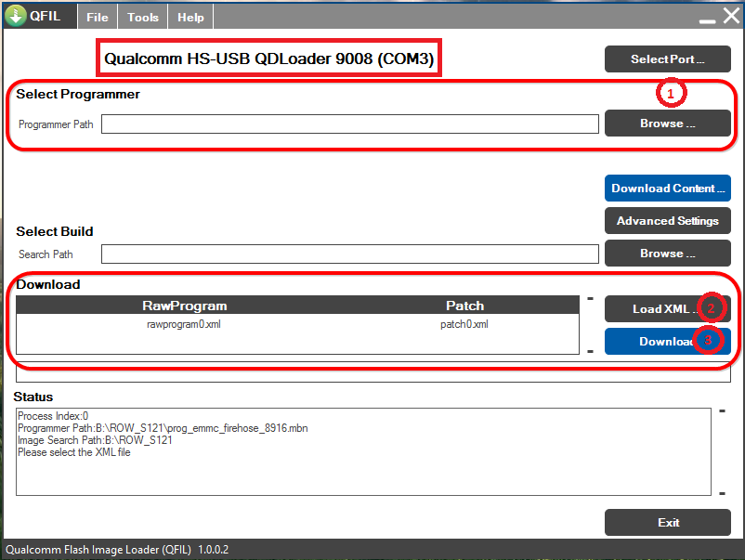Start flashing with the Download button
This screenshot has height=560, width=745.
tap(668, 342)
